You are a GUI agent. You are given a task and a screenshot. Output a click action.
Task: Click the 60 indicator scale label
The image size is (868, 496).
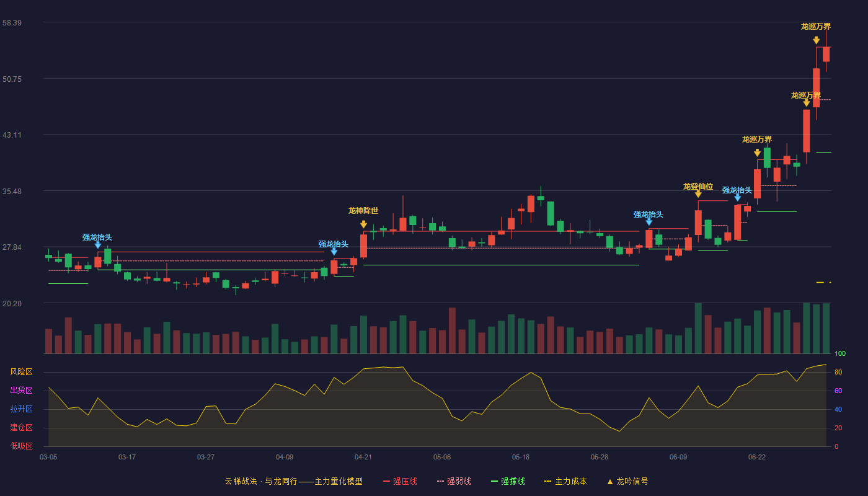[838, 391]
